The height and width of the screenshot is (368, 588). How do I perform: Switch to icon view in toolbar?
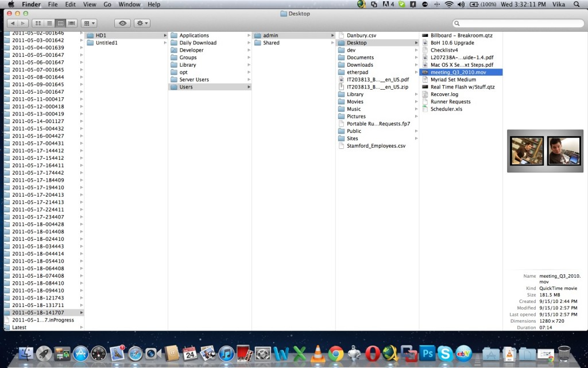[x=38, y=23]
